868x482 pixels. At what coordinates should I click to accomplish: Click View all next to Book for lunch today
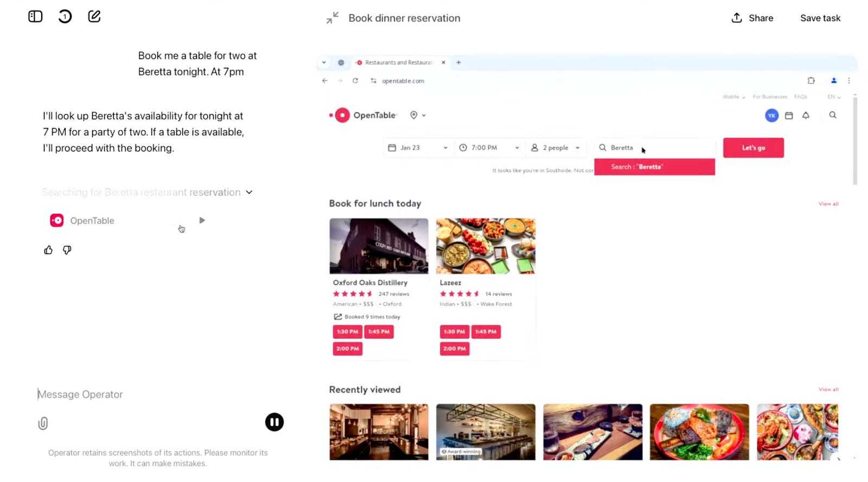click(x=828, y=204)
